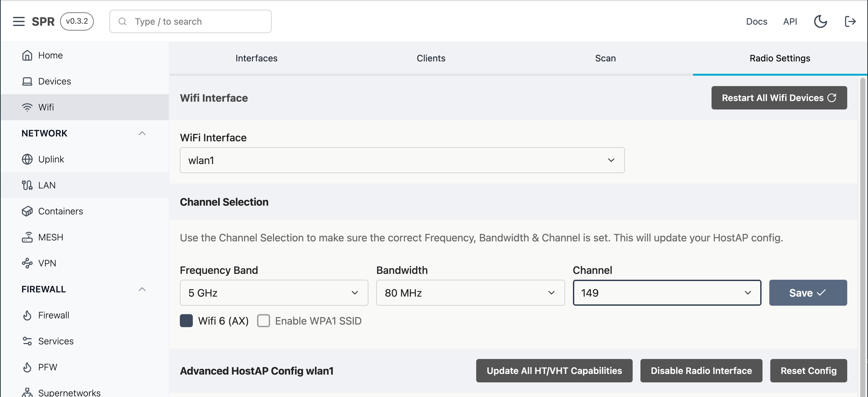
Task: Toggle the Wifi 6 (AX) checkbox
Action: click(186, 321)
